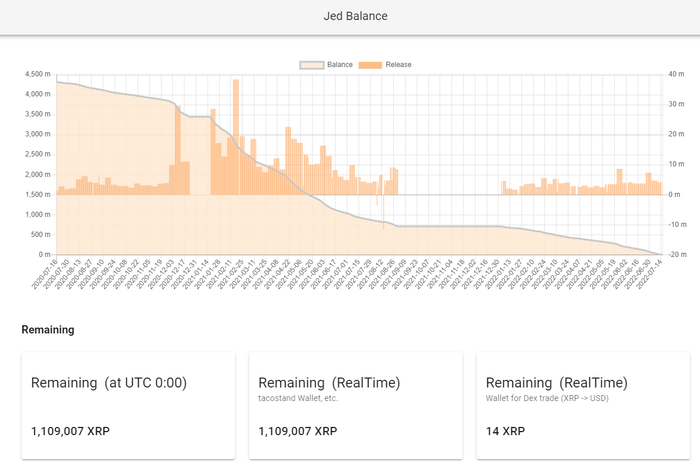
Task: Click the release bar peak near 2021-04-22
Action: pos(288,161)
